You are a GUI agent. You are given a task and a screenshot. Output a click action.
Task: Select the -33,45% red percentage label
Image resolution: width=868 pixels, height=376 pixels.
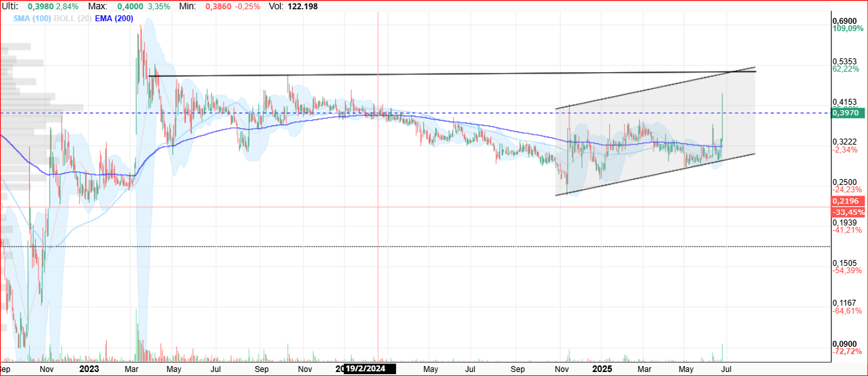pyautogui.click(x=848, y=212)
